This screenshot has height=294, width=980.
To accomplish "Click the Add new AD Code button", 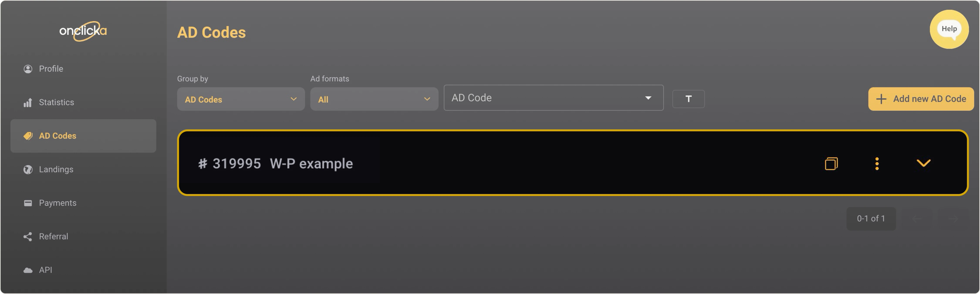I will tap(921, 99).
